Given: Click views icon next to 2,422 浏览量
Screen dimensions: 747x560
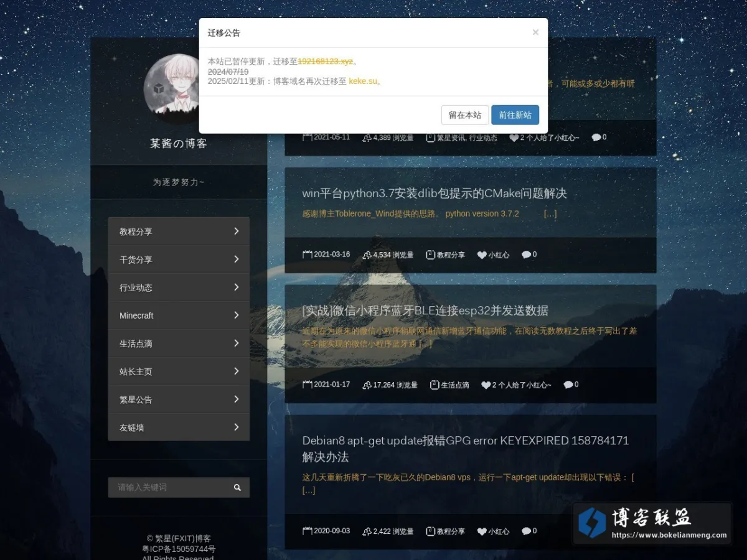Looking at the screenshot, I should click(x=367, y=531).
